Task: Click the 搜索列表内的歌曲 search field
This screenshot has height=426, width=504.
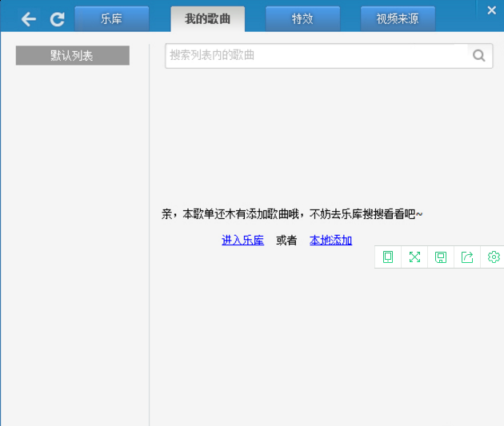Action: click(316, 56)
